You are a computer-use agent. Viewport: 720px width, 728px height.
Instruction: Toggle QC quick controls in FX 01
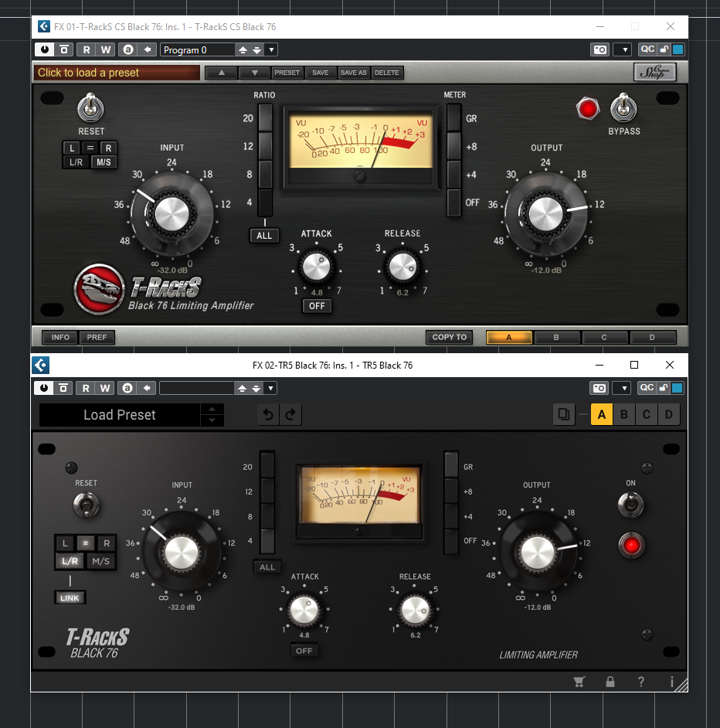tap(647, 49)
